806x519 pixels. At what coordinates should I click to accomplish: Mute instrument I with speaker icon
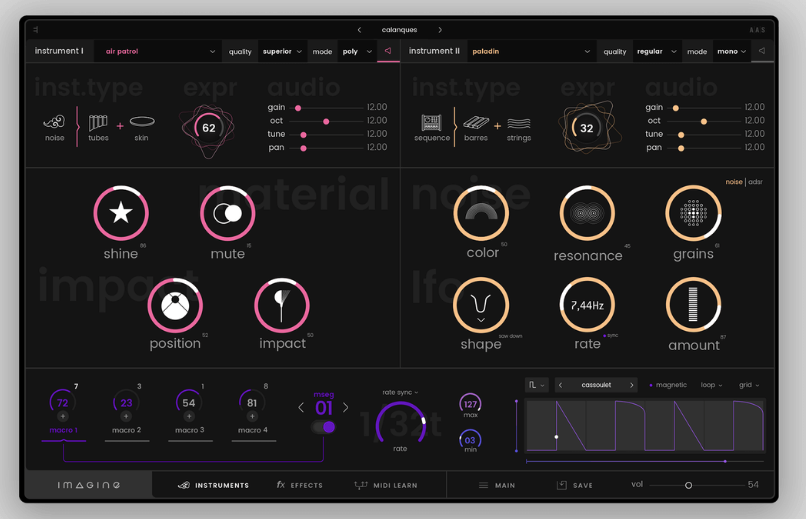tap(388, 51)
